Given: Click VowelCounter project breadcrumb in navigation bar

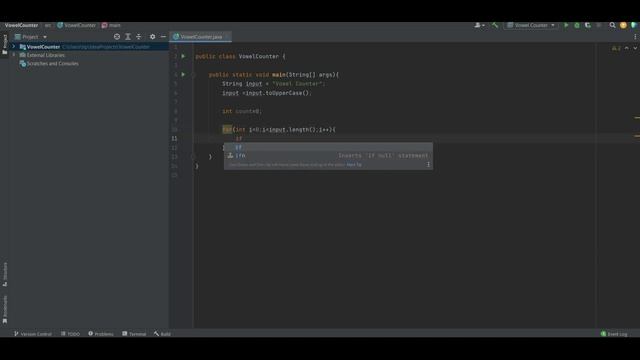Looking at the screenshot, I should pyautogui.click(x=21, y=25).
